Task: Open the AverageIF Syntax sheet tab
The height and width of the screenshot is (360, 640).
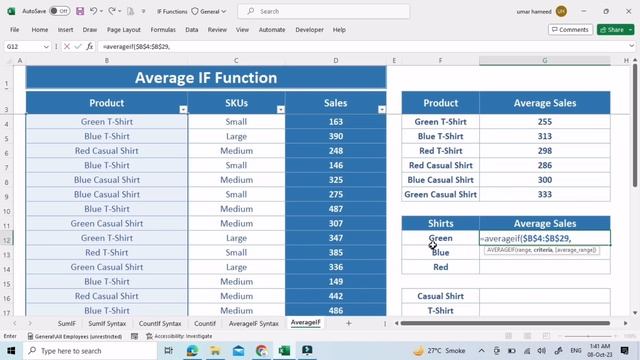Action: [x=253, y=323]
